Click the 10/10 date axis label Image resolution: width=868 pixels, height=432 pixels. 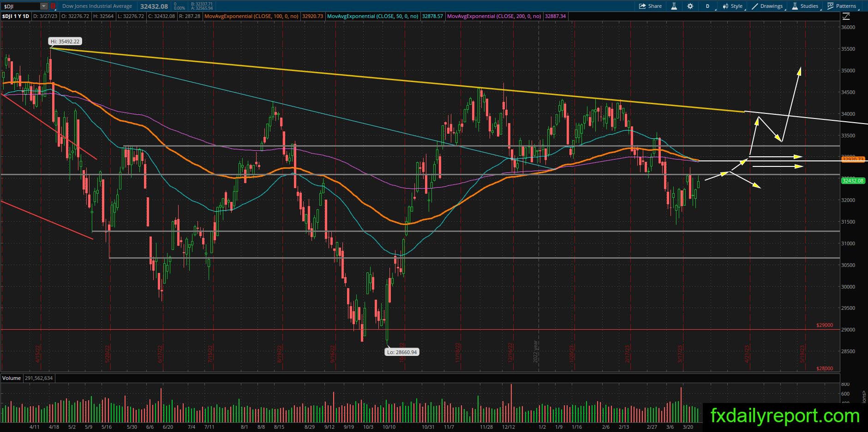(x=389, y=427)
